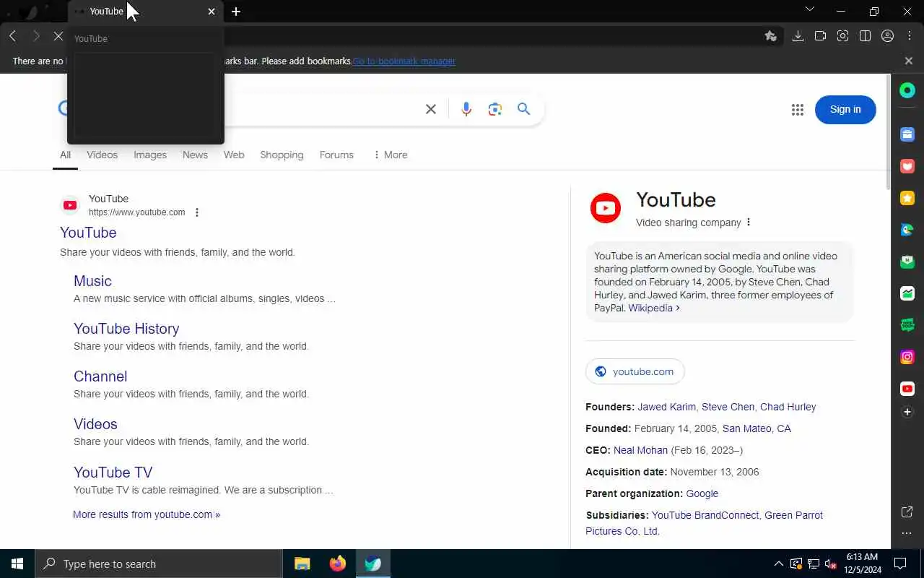Open the green chart sidebar icon
Viewport: 924px width, 578px height.
point(907,293)
